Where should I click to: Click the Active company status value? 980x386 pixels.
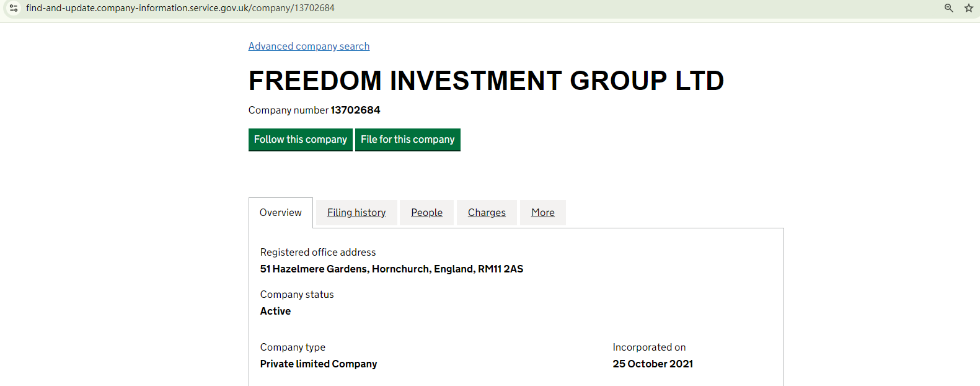pos(275,312)
